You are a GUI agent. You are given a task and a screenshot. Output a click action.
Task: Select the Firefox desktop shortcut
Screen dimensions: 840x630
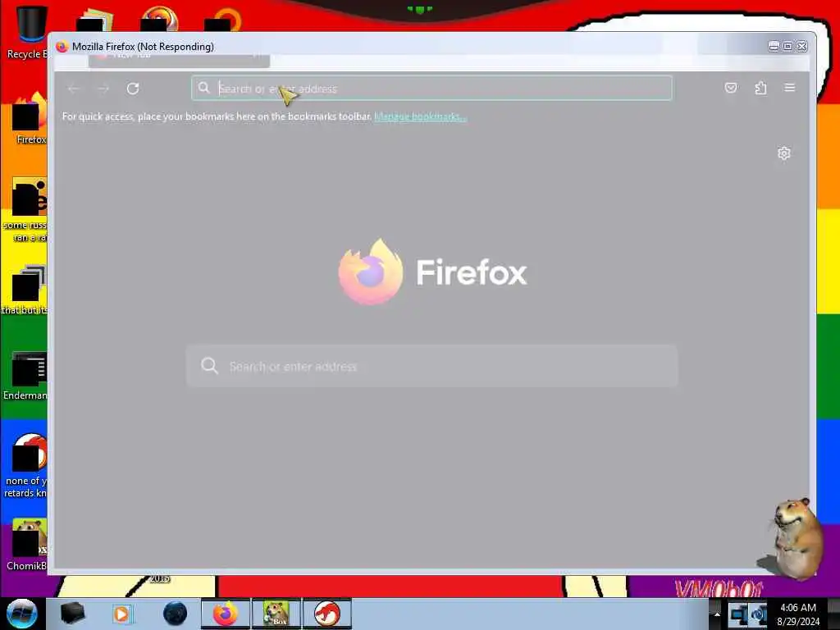click(30, 119)
